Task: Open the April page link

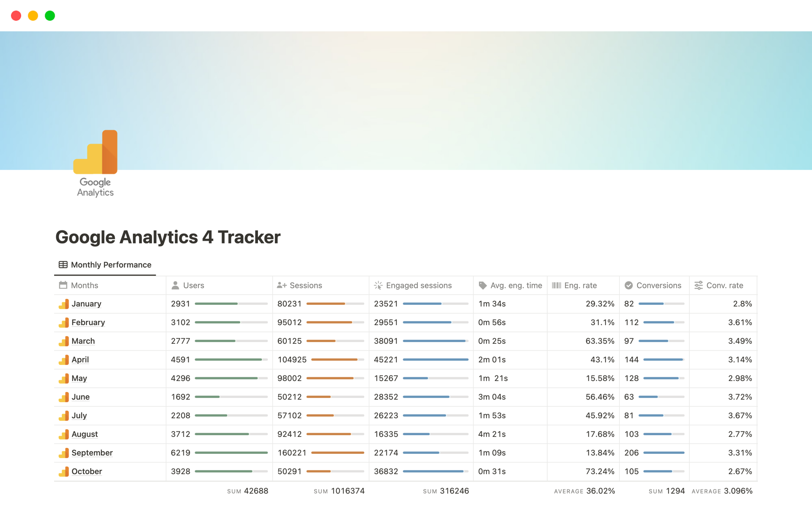Action: 80,359
